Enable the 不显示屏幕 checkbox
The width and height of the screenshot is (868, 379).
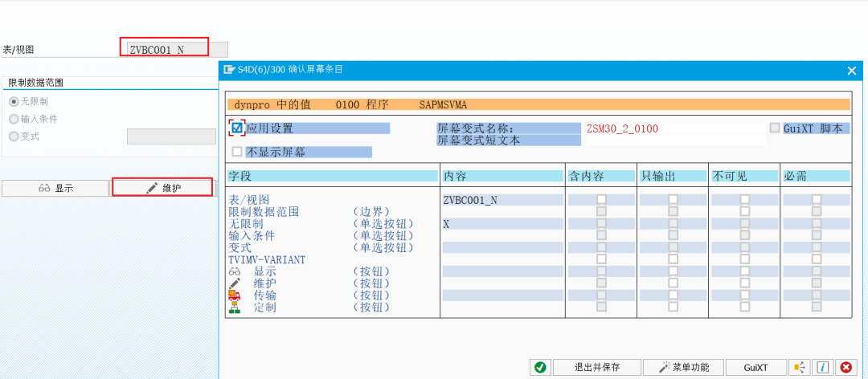click(x=237, y=152)
